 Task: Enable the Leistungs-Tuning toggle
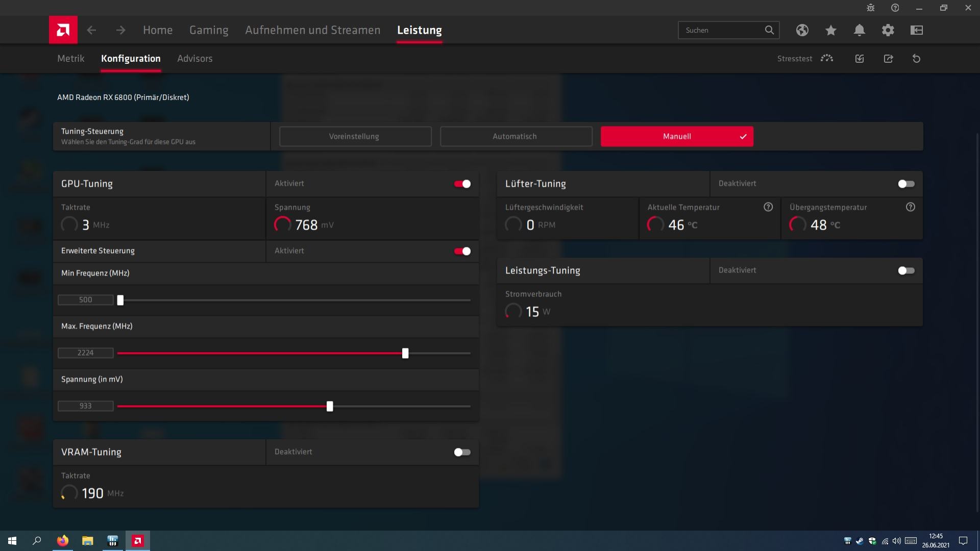point(906,270)
